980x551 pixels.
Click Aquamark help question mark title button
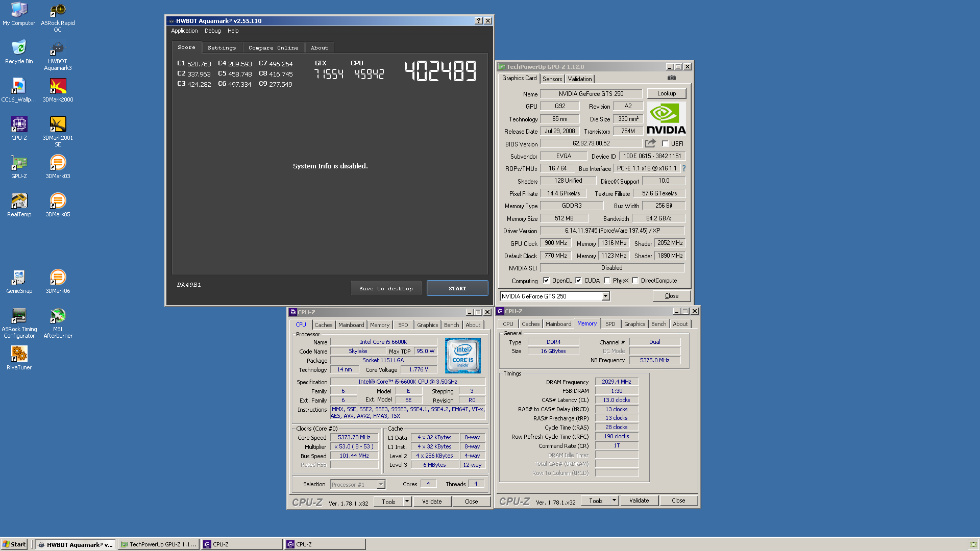(478, 21)
